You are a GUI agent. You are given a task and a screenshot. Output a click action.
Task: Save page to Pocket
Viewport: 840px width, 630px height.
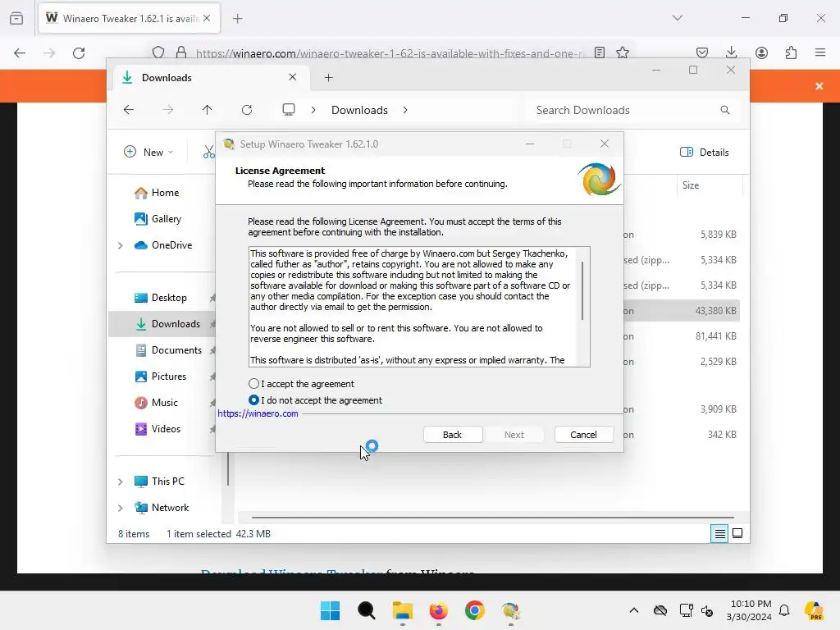click(x=702, y=52)
